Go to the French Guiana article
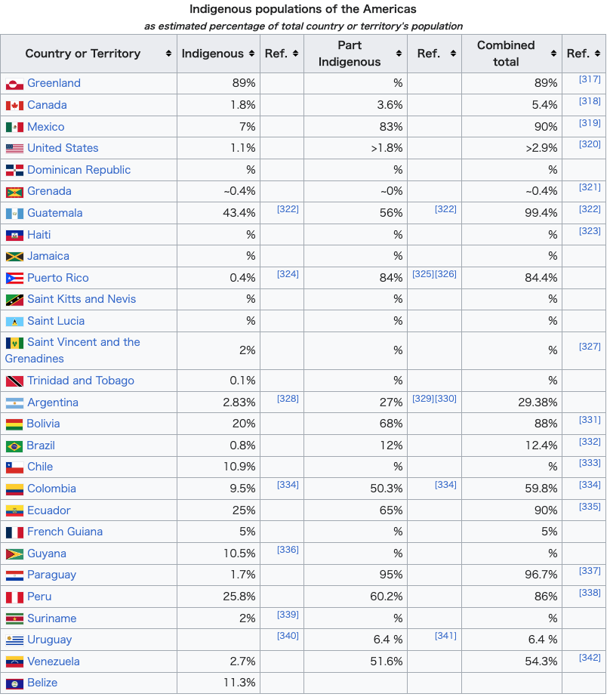610x700 pixels. pos(65,532)
